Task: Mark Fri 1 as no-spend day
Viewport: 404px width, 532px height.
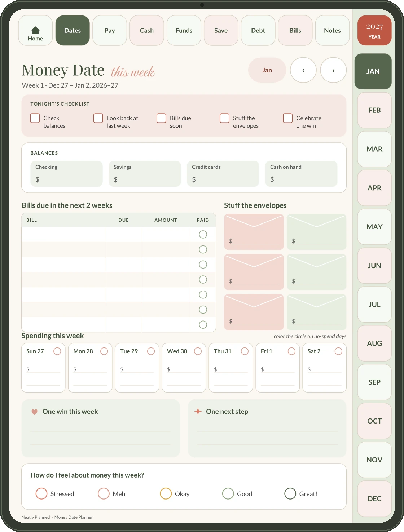Action: pyautogui.click(x=291, y=351)
